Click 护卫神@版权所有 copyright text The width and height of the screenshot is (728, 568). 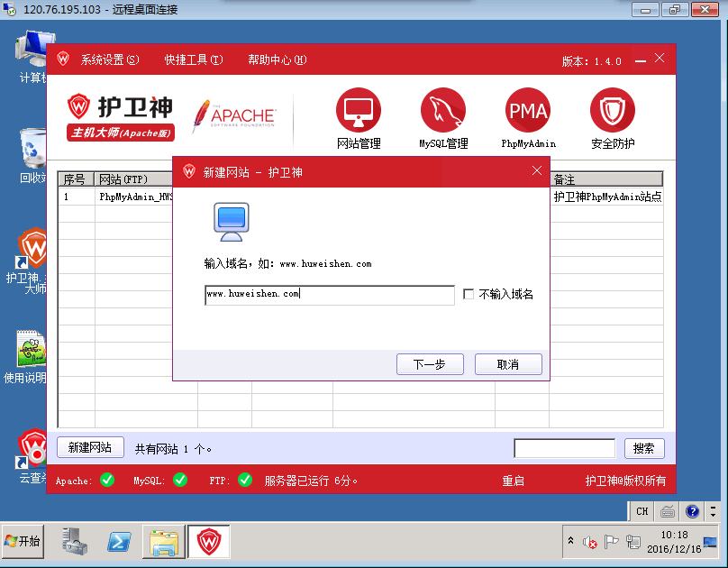[625, 481]
